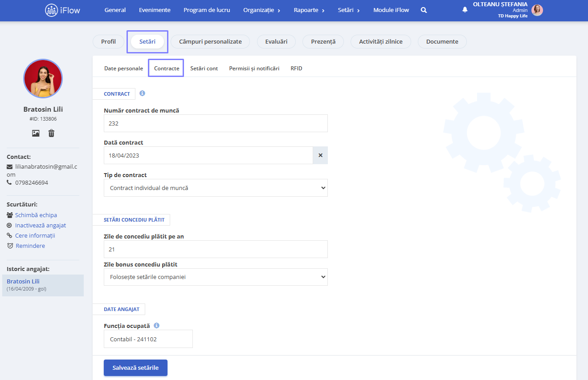Open the General menu item
The width and height of the screenshot is (588, 380).
[115, 10]
